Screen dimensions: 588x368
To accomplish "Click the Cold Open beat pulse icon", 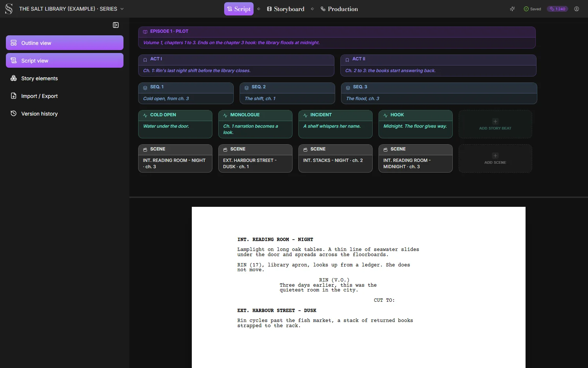I will pyautogui.click(x=145, y=115).
